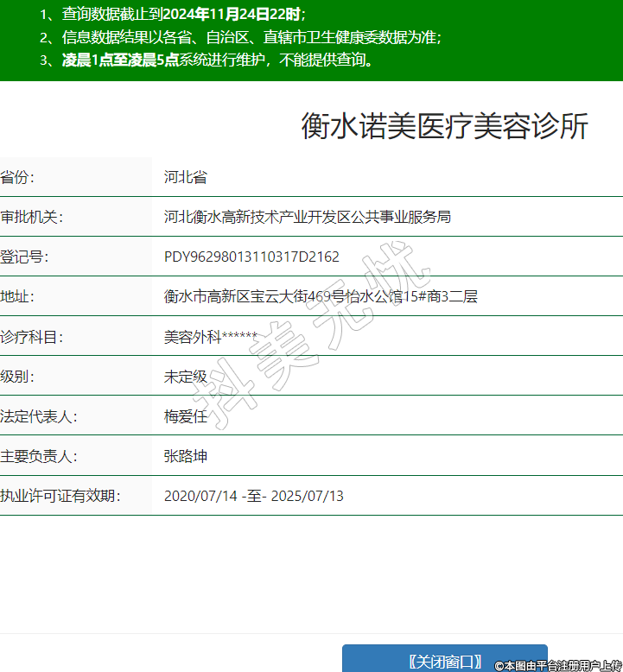Click the department value 美容外科******
This screenshot has height=672, width=623.
[211, 336]
